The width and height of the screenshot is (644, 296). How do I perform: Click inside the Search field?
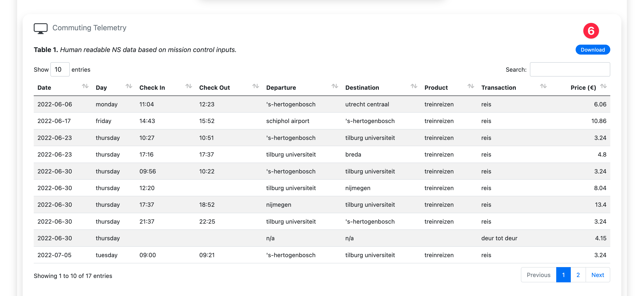(x=570, y=69)
